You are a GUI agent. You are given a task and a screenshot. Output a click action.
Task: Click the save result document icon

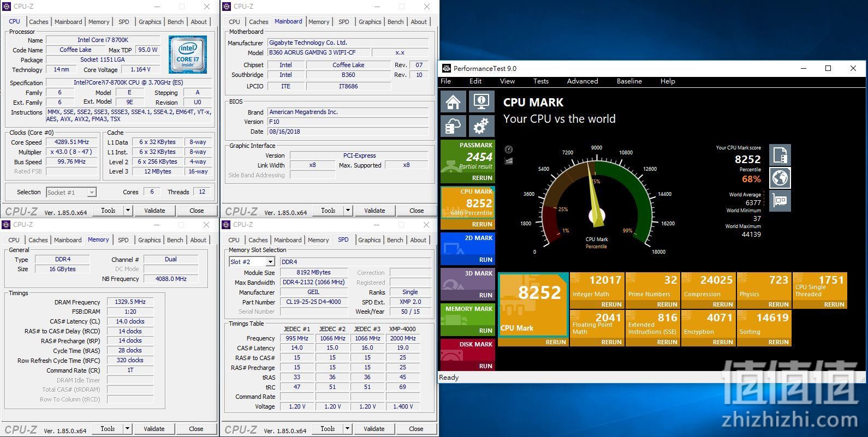coord(780,155)
